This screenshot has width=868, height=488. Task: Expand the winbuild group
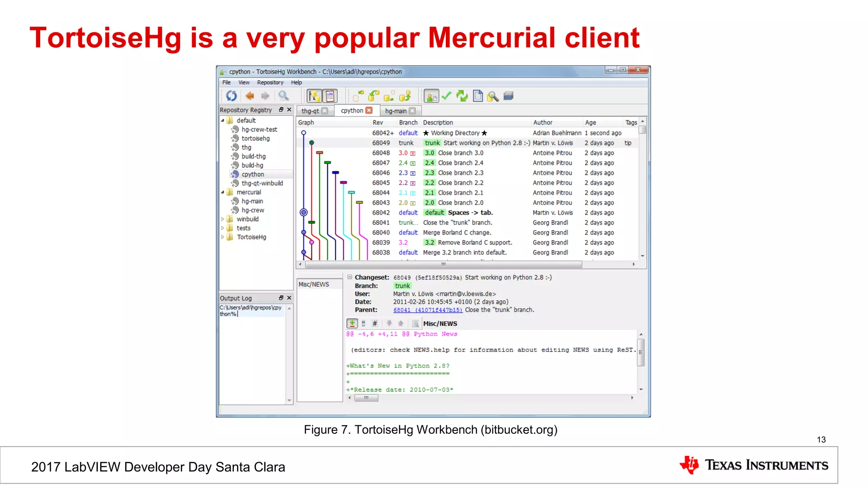(223, 219)
